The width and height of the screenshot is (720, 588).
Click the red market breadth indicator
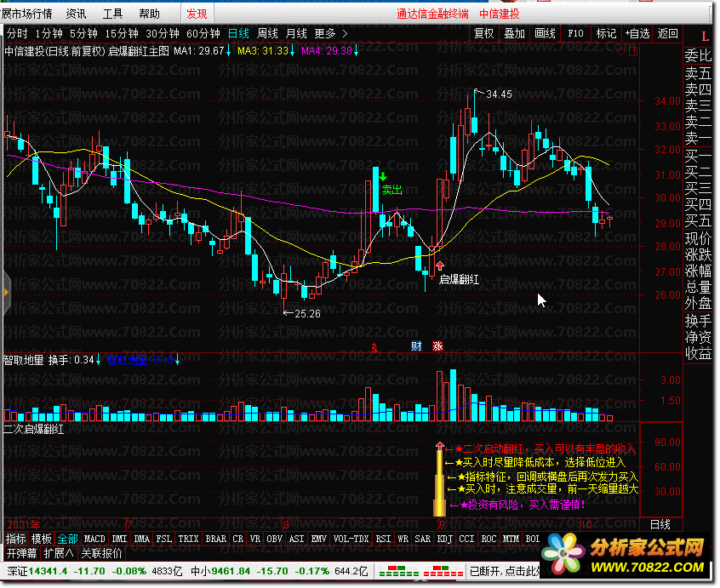(x=443, y=572)
